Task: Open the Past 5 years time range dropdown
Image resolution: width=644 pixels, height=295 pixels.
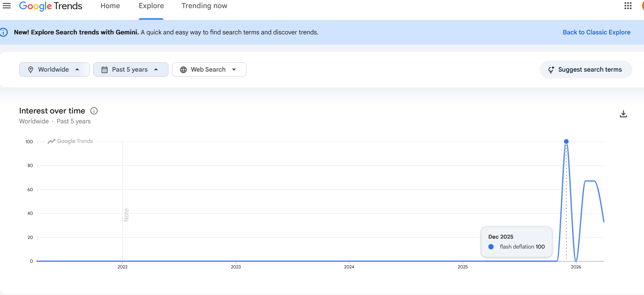Action: [x=131, y=69]
